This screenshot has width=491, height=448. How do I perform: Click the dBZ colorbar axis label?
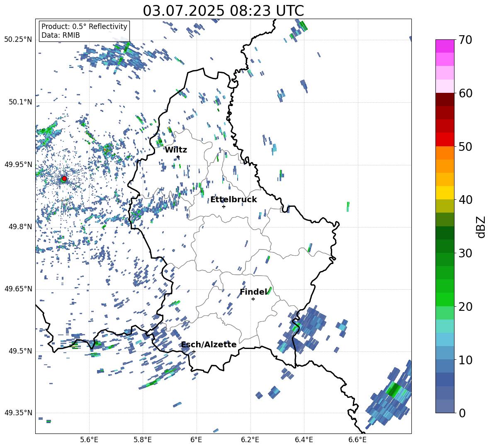[481, 227]
